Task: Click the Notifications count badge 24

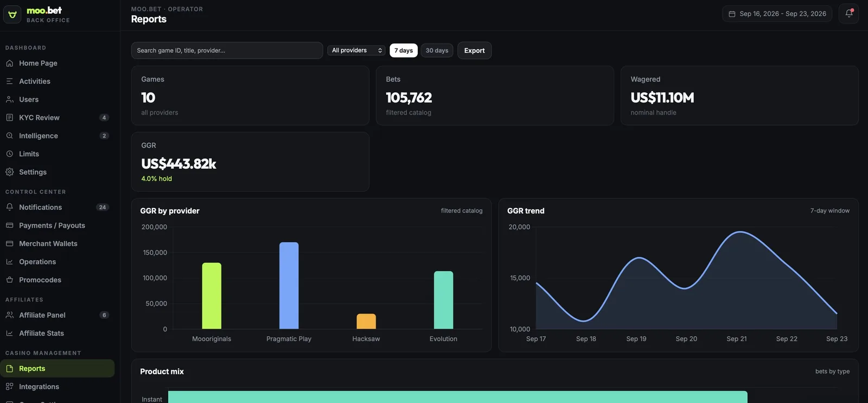Action: point(103,207)
